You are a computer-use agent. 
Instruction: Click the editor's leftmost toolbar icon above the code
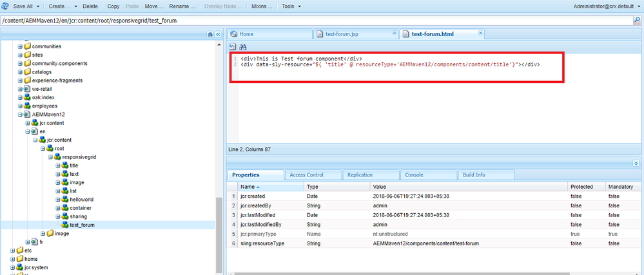[233, 47]
